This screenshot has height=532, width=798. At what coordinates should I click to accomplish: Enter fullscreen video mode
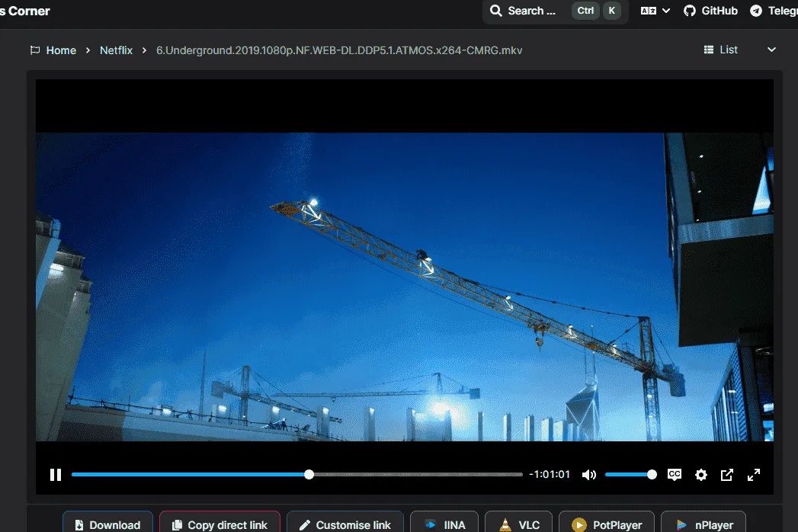[754, 475]
